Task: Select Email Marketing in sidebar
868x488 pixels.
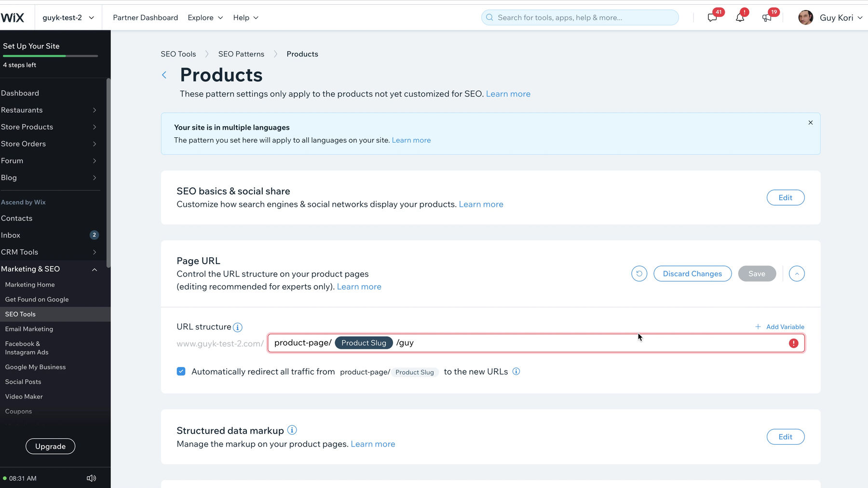Action: [x=29, y=329]
